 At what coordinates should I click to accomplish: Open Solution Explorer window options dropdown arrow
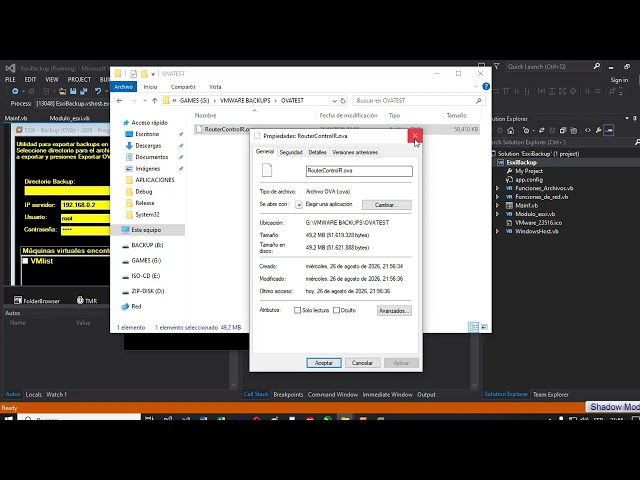click(627, 118)
